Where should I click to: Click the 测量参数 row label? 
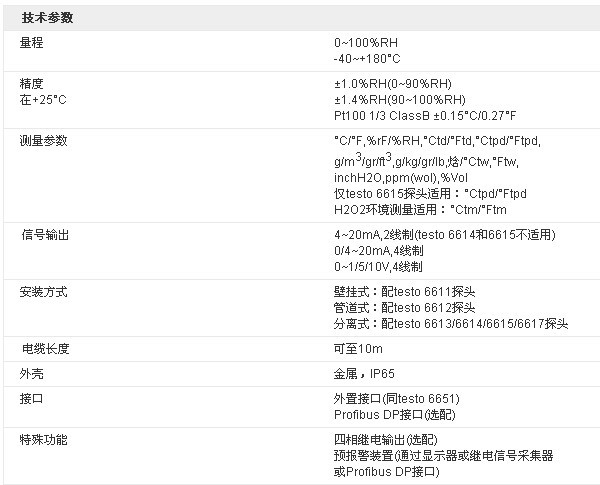tap(44, 140)
